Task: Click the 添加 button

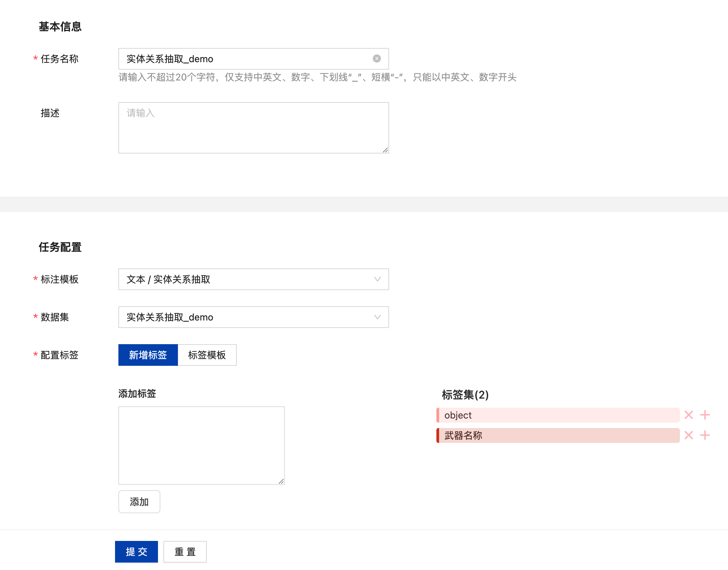Action: click(139, 502)
